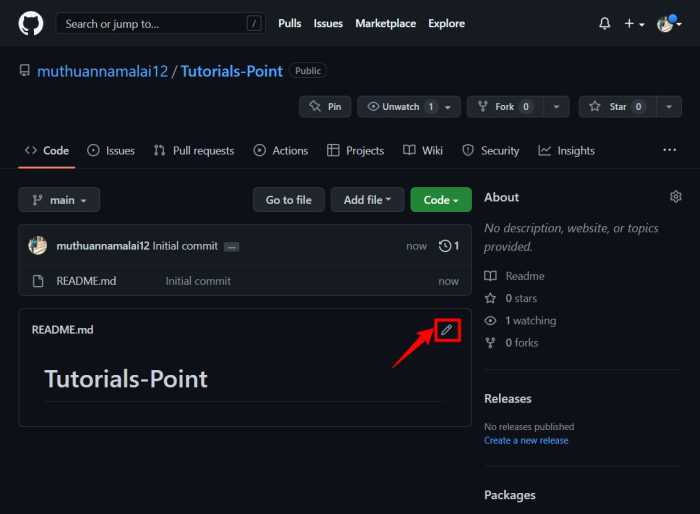700x514 pixels.
Task: Switch to the Actions tab
Action: tap(280, 151)
